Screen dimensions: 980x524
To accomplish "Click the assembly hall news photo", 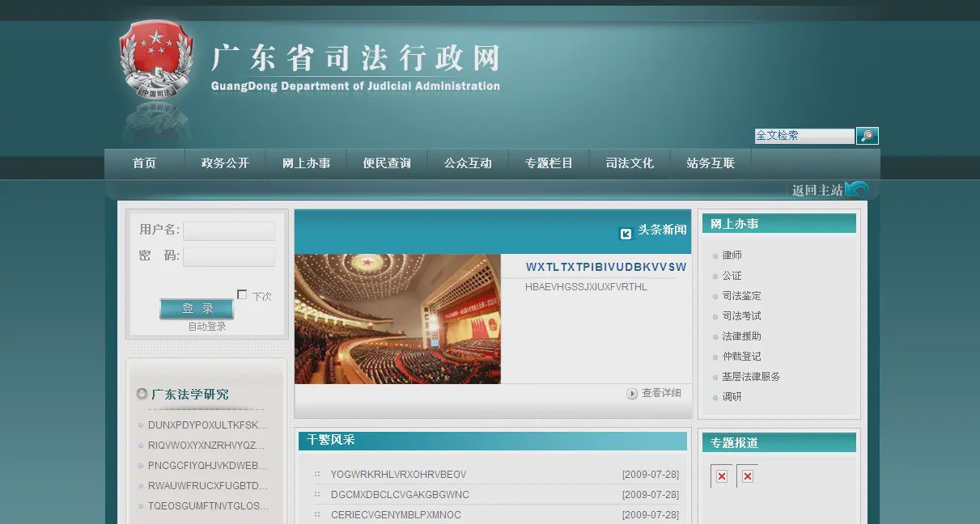I will (397, 319).
